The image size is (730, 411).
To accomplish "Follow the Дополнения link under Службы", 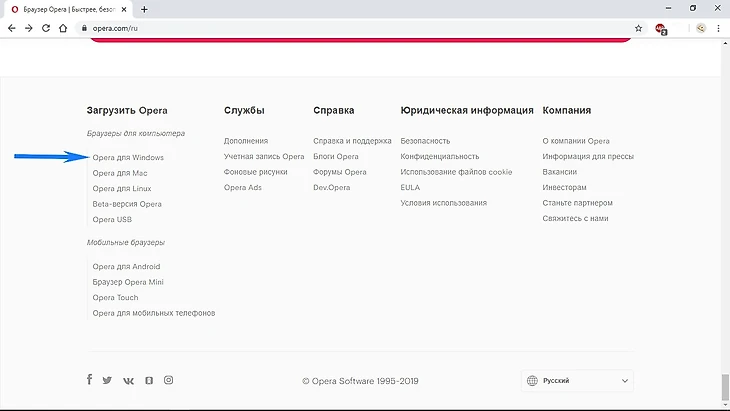I will [246, 141].
